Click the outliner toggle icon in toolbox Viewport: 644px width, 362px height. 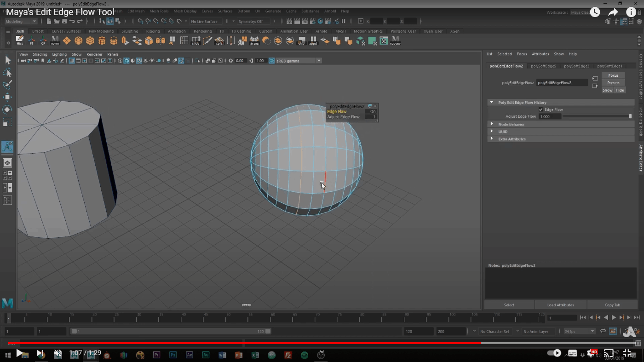[7, 200]
